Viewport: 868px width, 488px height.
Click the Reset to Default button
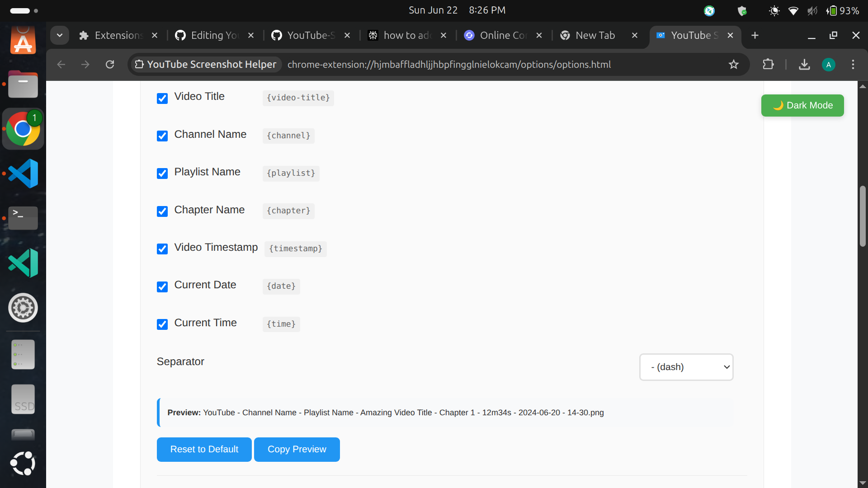click(204, 449)
